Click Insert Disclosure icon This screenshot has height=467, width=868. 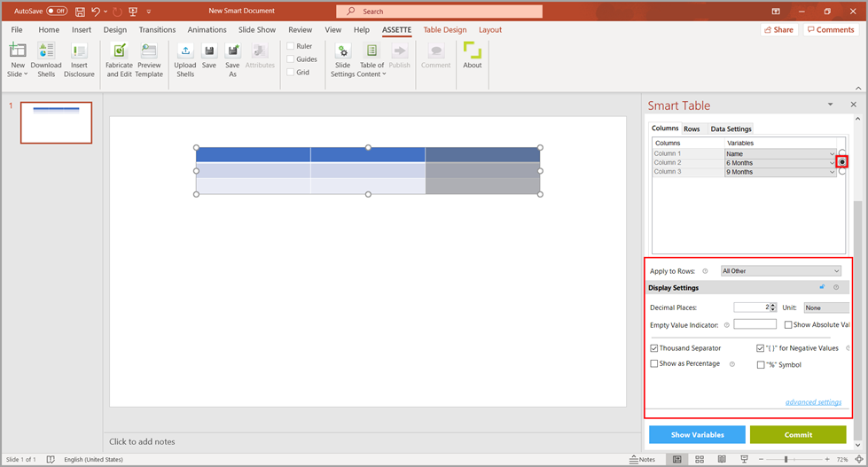pos(79,51)
